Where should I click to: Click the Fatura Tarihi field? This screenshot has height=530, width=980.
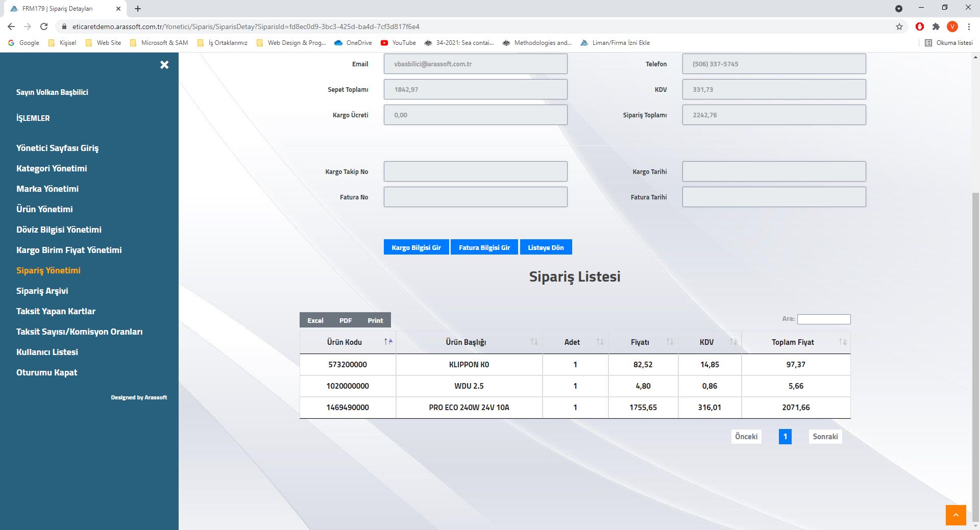pos(774,197)
